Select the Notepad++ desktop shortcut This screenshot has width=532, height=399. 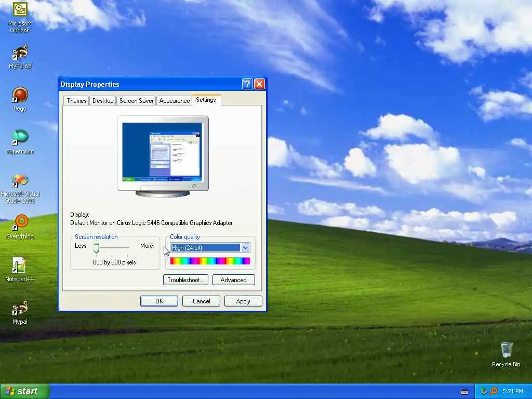(20, 270)
